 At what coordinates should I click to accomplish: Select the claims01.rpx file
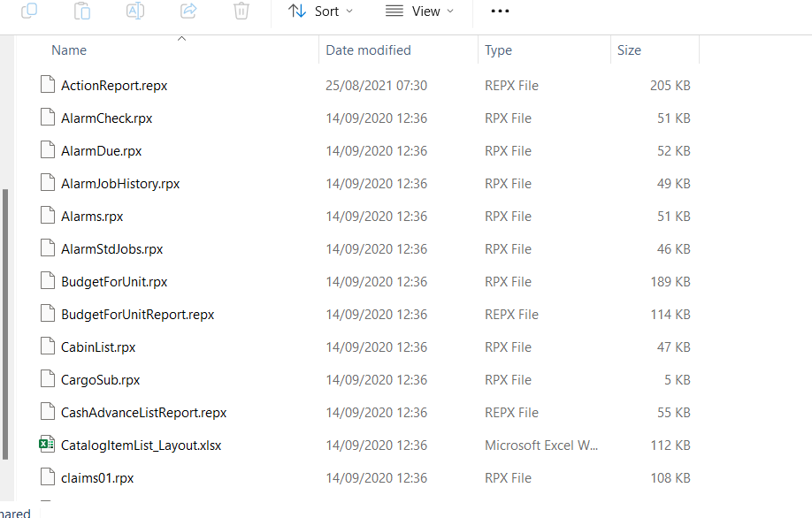point(97,478)
